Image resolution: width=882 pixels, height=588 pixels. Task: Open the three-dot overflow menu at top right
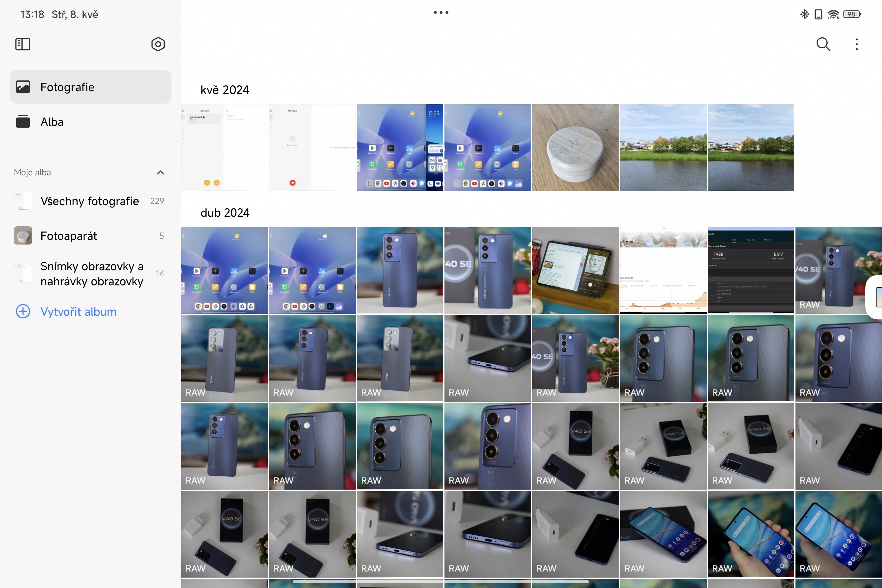tap(857, 44)
